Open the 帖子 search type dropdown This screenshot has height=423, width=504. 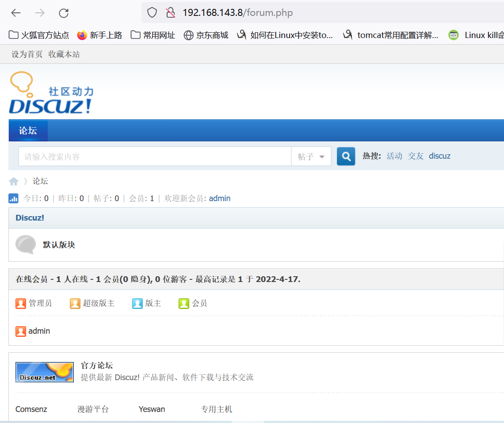point(311,156)
